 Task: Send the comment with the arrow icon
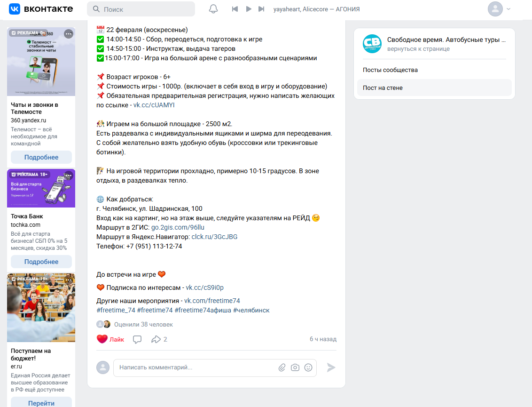[x=331, y=367]
